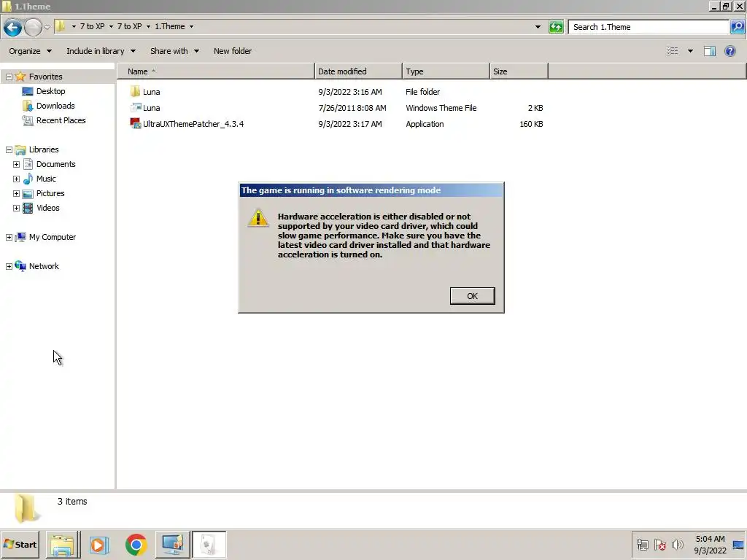
Task: Click OK in the warning dialog
Action: point(472,296)
